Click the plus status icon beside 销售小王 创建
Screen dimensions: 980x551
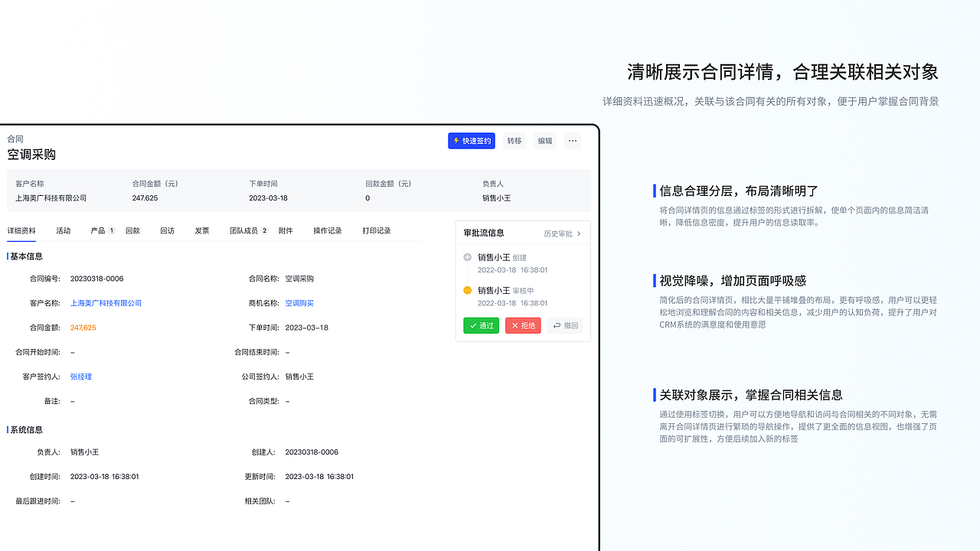click(x=467, y=257)
